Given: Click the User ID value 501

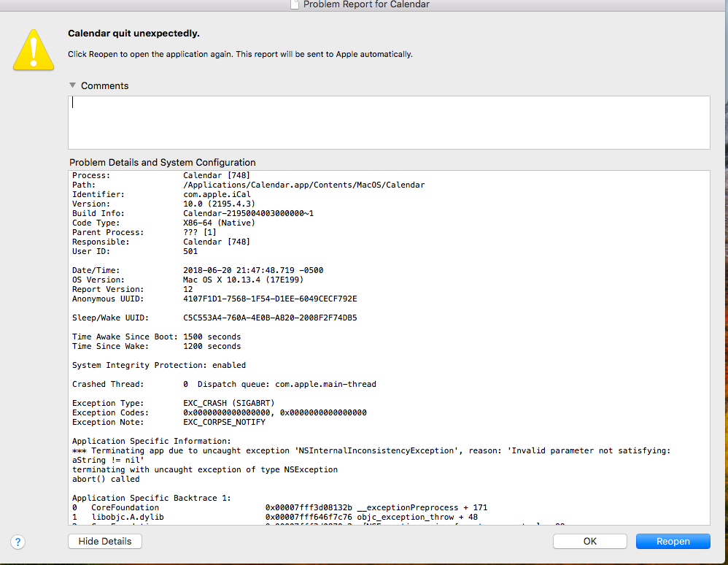Looking at the screenshot, I should click(190, 251).
